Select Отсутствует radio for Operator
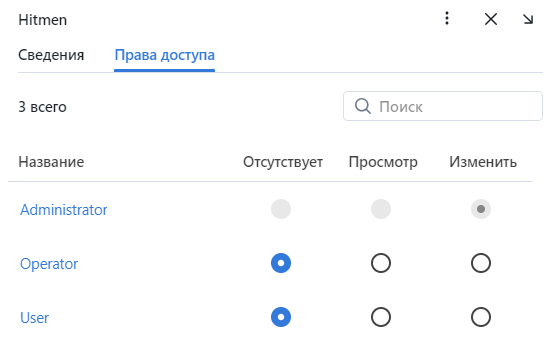Image resolution: width=554 pixels, height=363 pixels. point(281,263)
